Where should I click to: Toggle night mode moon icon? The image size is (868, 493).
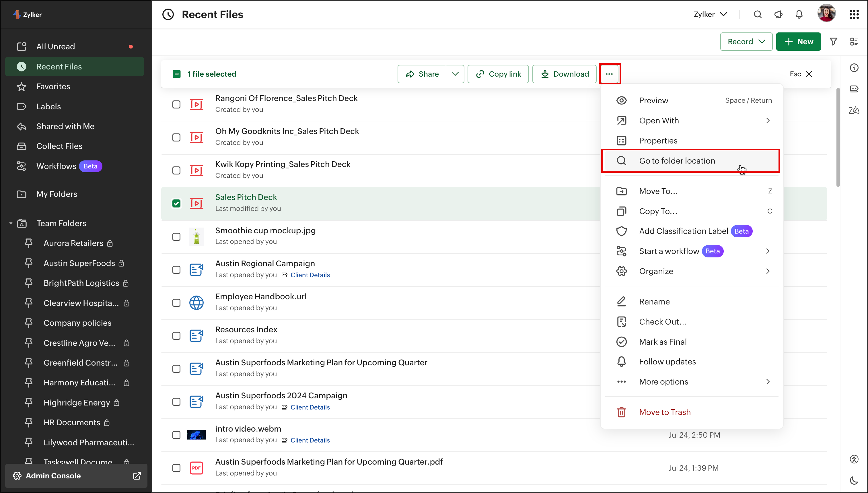pyautogui.click(x=854, y=480)
